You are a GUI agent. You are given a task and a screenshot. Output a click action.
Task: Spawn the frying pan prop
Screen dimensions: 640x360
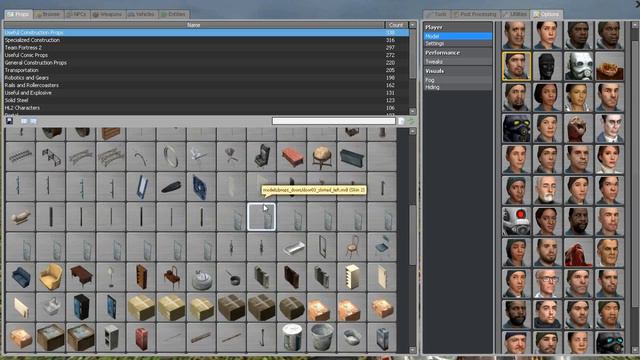(x=231, y=277)
